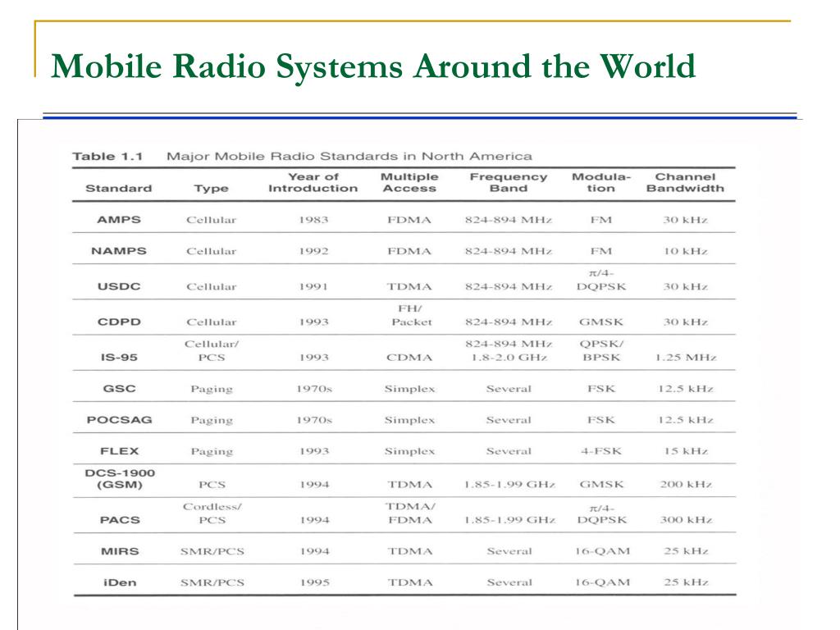Image resolution: width=840 pixels, height=630 pixels.
Task: Select the "GMSK" modulation in the DCS-1900 row
Action: click(601, 484)
